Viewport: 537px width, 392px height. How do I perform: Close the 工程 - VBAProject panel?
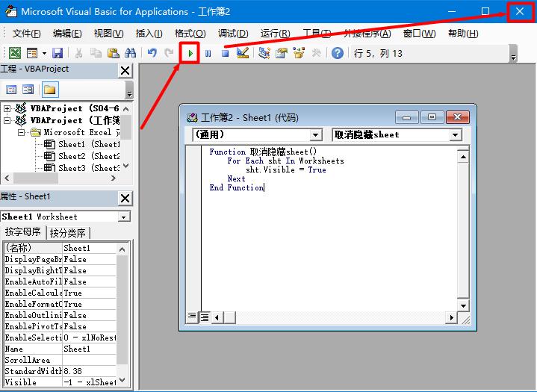(125, 70)
